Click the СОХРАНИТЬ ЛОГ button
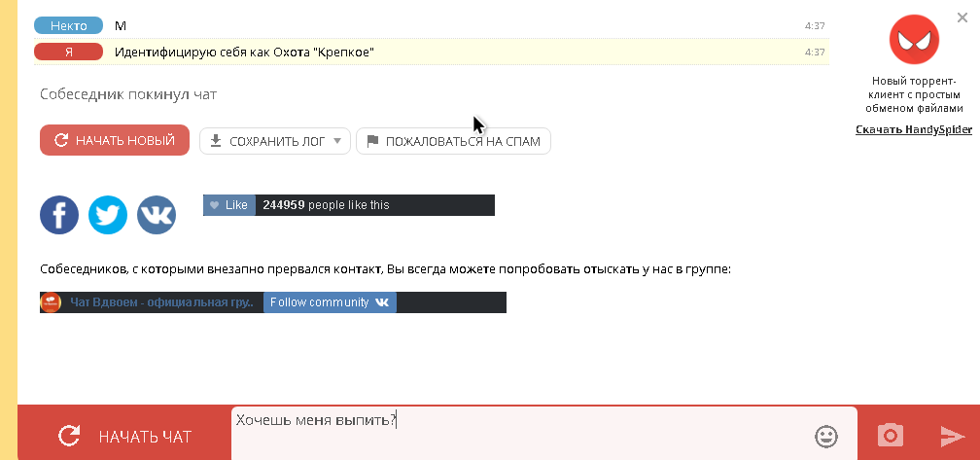Viewport: 980px width, 460px height. (x=275, y=141)
